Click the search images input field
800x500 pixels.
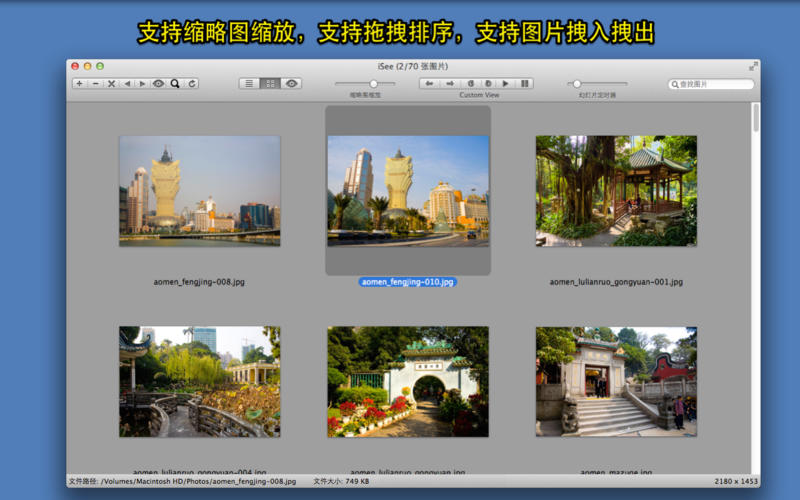[711, 84]
